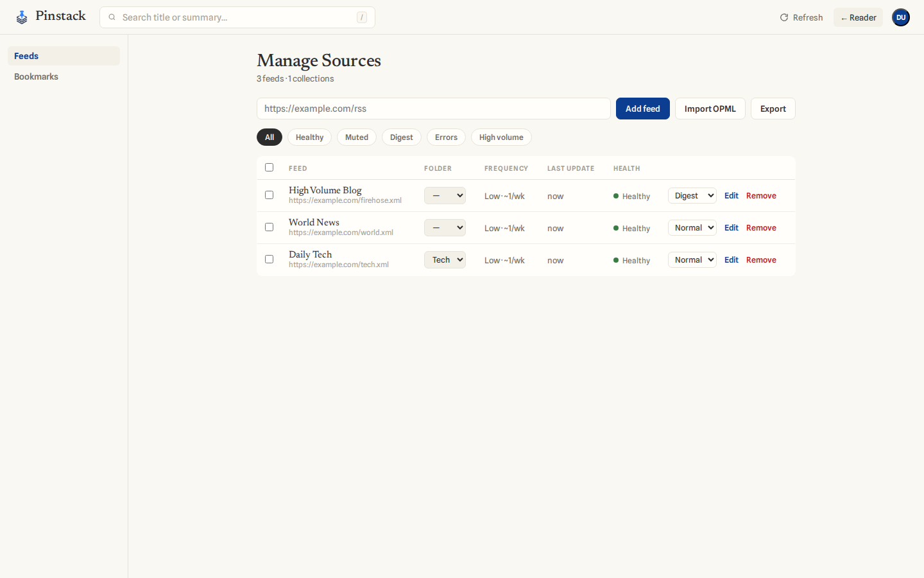Click the search magnifier icon
The image size is (924, 578).
coord(112,17)
